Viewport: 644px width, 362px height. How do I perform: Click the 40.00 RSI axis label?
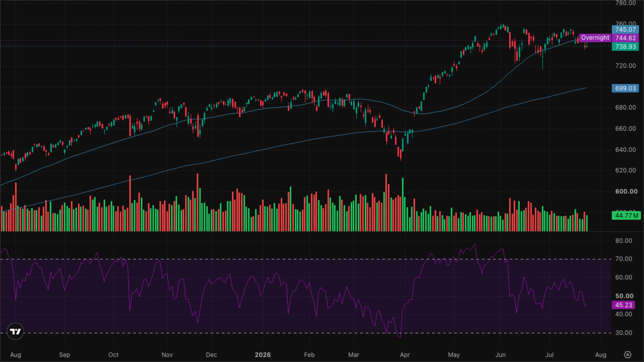(x=624, y=314)
